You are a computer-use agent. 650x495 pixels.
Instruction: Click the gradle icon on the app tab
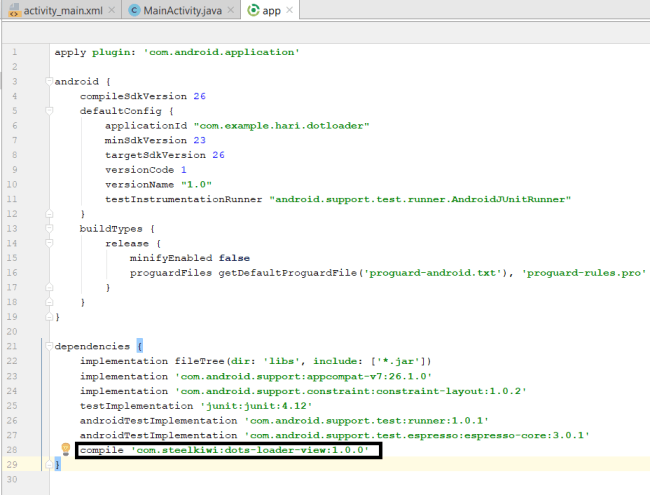[253, 10]
